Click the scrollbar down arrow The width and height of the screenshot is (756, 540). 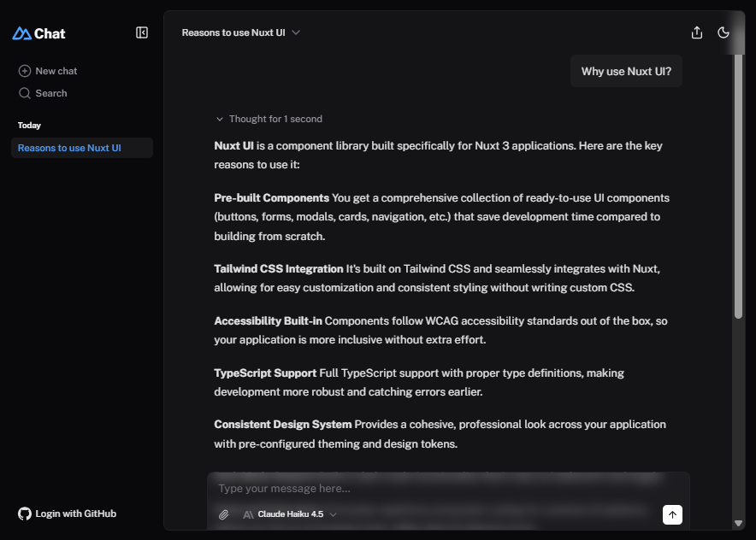(738, 523)
